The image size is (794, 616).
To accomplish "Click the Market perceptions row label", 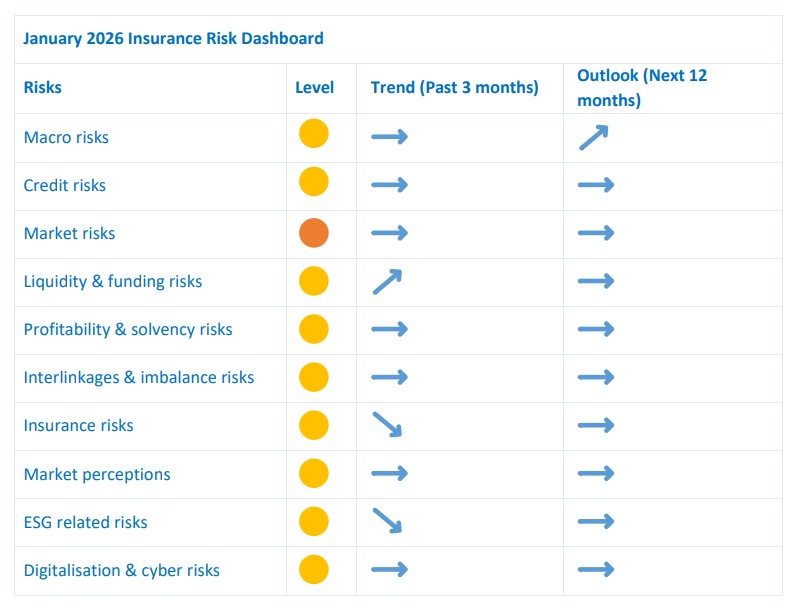I will click(x=97, y=474).
